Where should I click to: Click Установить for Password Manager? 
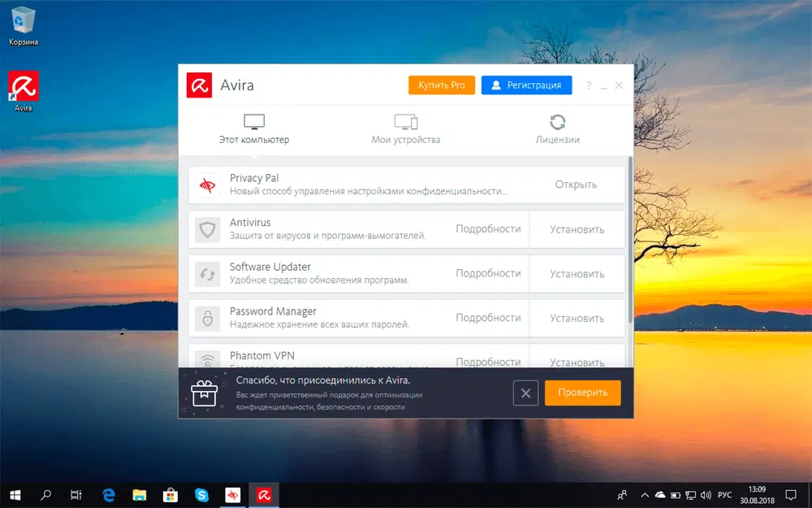pyautogui.click(x=577, y=318)
